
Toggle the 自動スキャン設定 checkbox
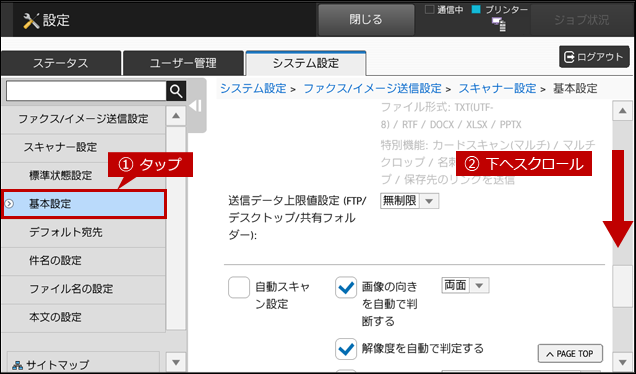238,287
